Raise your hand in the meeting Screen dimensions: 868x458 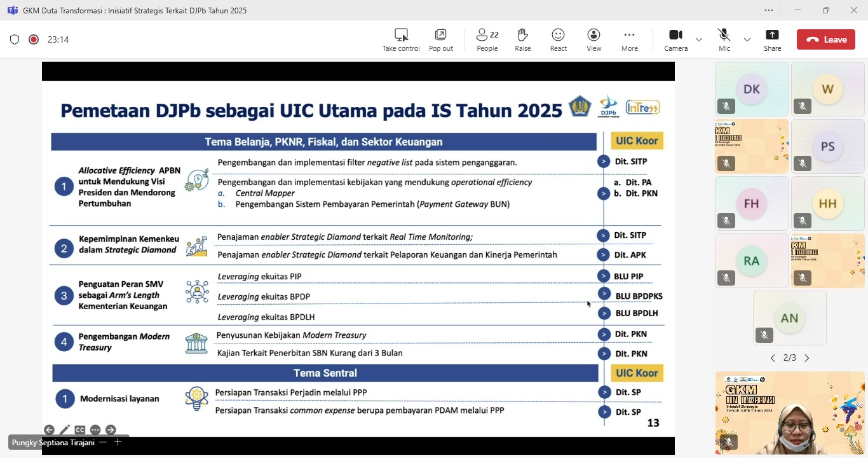[x=522, y=39]
